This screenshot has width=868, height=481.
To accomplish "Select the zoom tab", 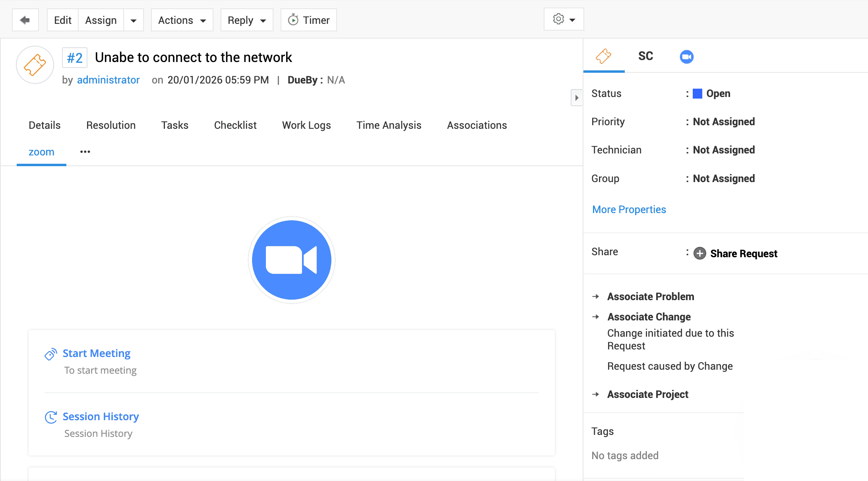I will coord(41,152).
